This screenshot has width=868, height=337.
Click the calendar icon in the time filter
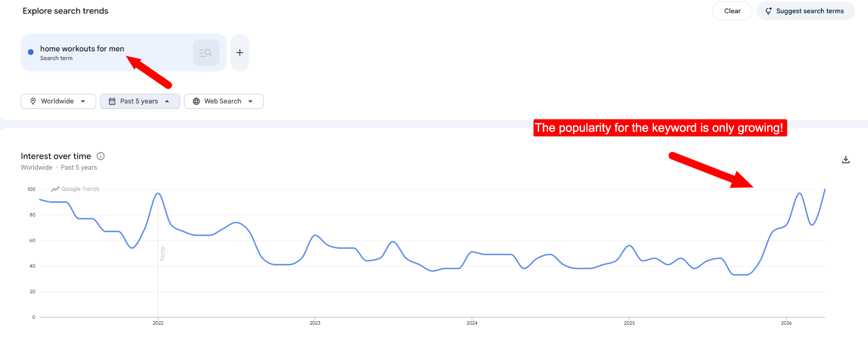[x=112, y=101]
